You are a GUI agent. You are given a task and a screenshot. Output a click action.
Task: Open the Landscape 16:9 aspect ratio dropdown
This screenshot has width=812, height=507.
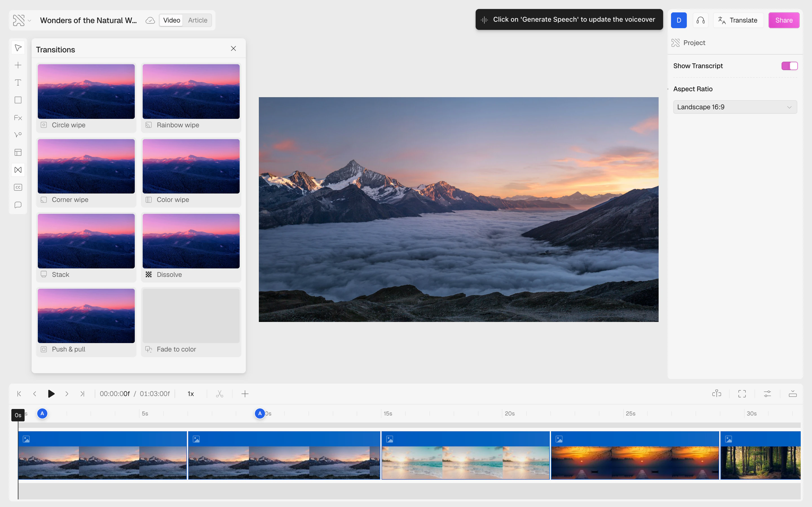click(x=735, y=107)
